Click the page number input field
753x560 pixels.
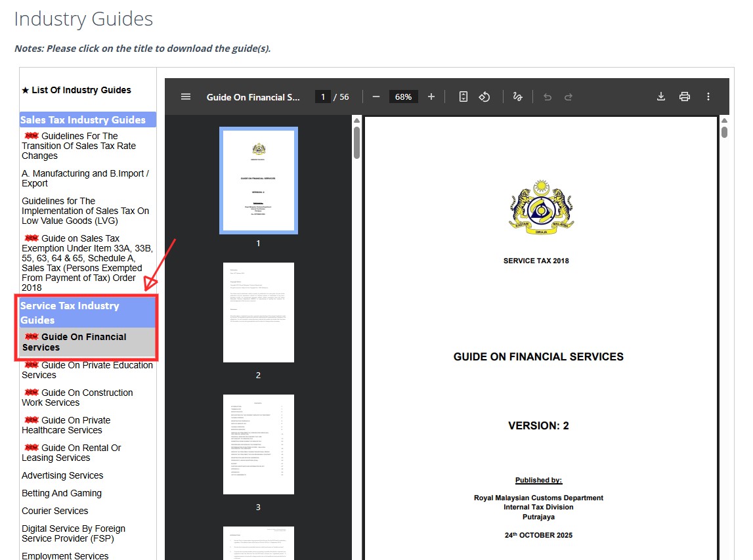(322, 97)
